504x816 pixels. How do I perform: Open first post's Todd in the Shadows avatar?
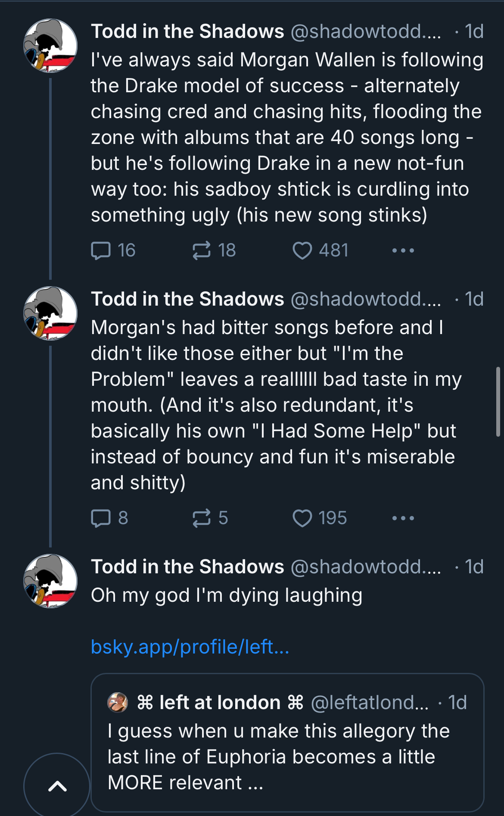[50, 46]
